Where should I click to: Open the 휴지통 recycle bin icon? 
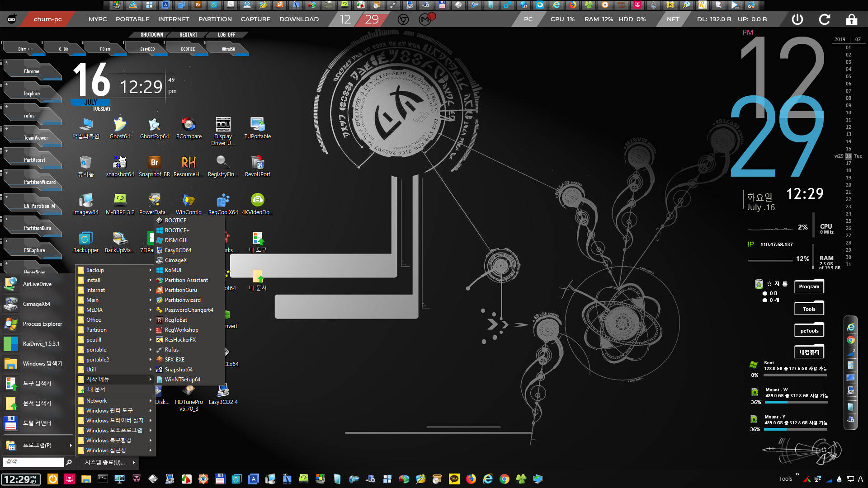coord(85,166)
